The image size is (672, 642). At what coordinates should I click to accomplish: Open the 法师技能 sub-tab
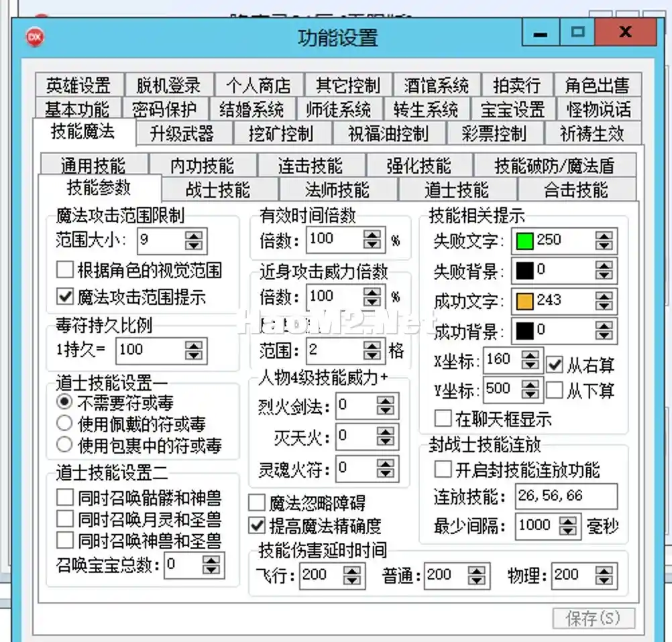tap(338, 189)
